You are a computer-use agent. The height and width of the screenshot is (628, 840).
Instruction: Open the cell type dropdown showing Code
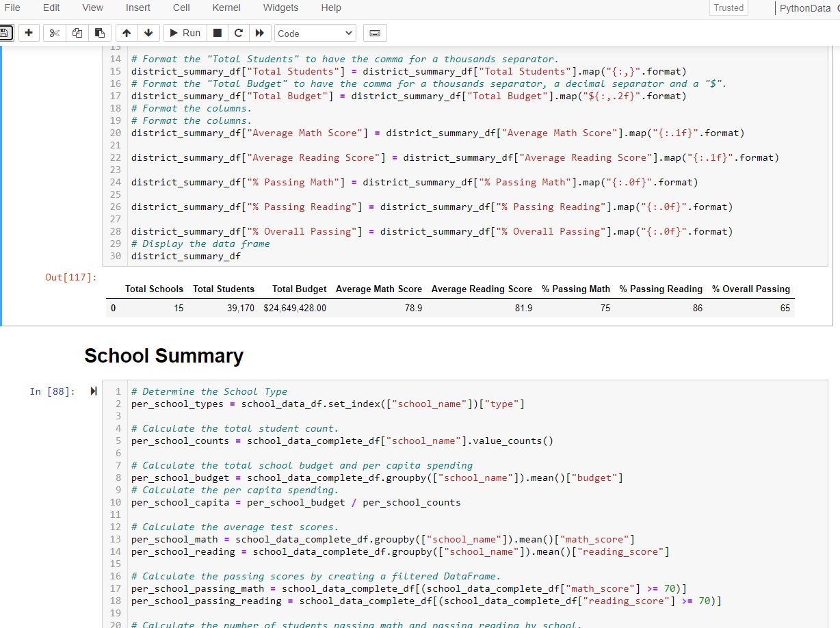315,32
